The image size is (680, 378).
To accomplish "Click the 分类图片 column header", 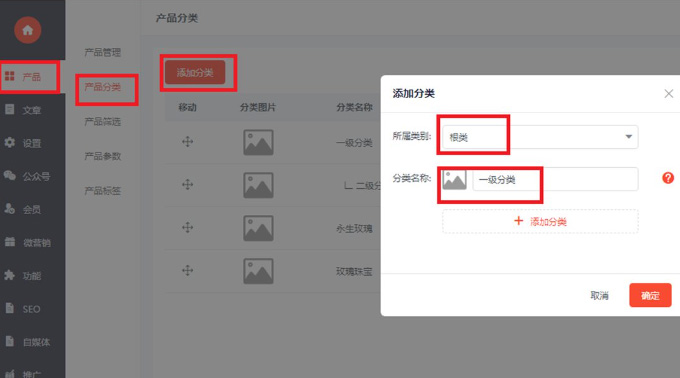I will pyautogui.click(x=258, y=107).
